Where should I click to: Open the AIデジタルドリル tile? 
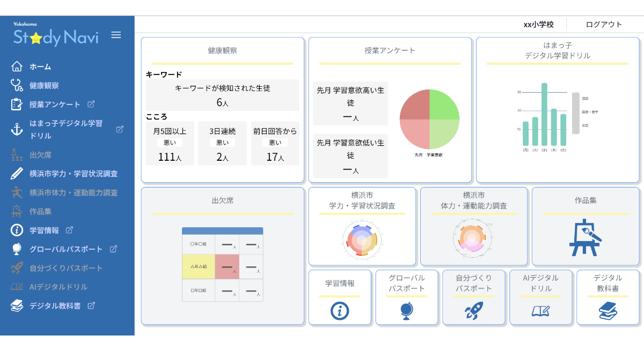(x=540, y=297)
